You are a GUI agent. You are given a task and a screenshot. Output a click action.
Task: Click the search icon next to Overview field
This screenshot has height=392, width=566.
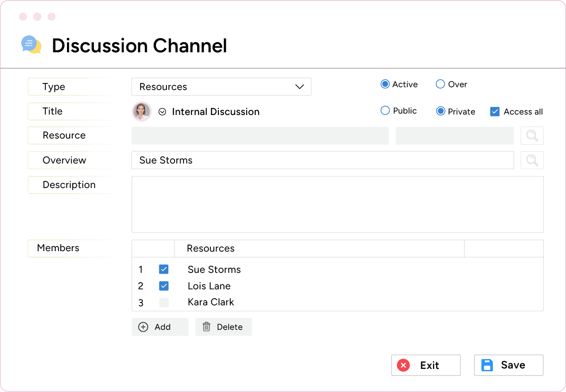click(x=532, y=160)
